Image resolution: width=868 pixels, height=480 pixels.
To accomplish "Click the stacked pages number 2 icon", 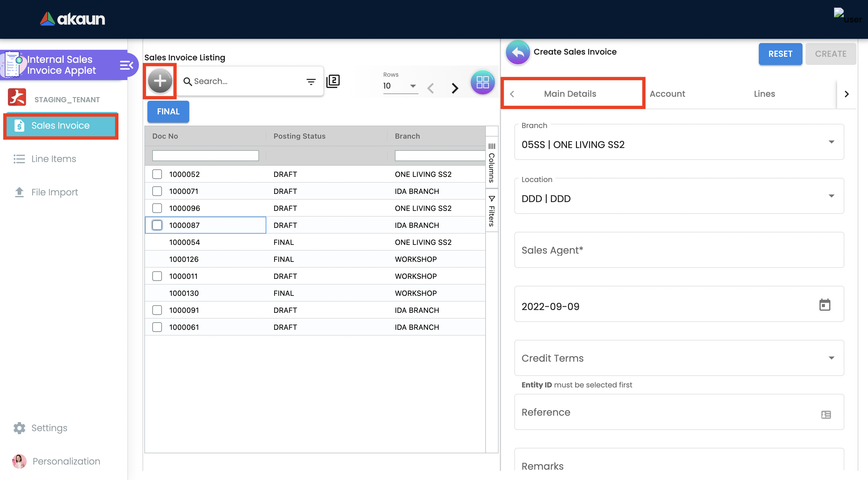I will pyautogui.click(x=333, y=81).
